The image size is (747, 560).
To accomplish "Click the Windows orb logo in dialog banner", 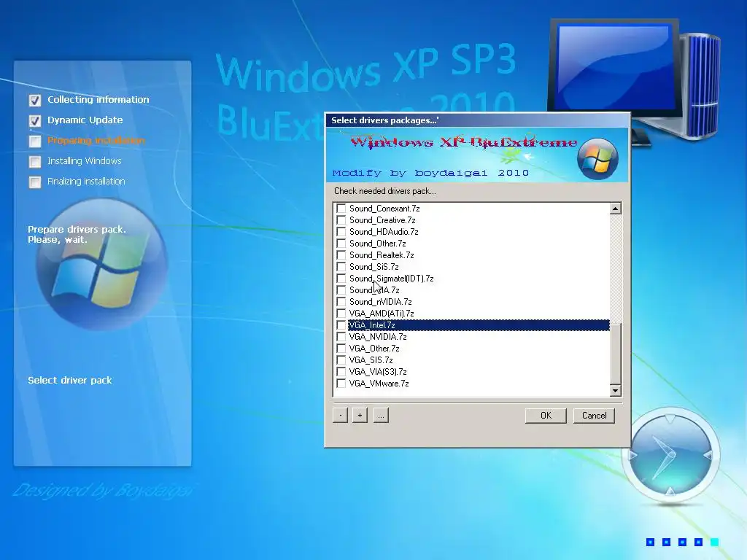I will tap(597, 159).
